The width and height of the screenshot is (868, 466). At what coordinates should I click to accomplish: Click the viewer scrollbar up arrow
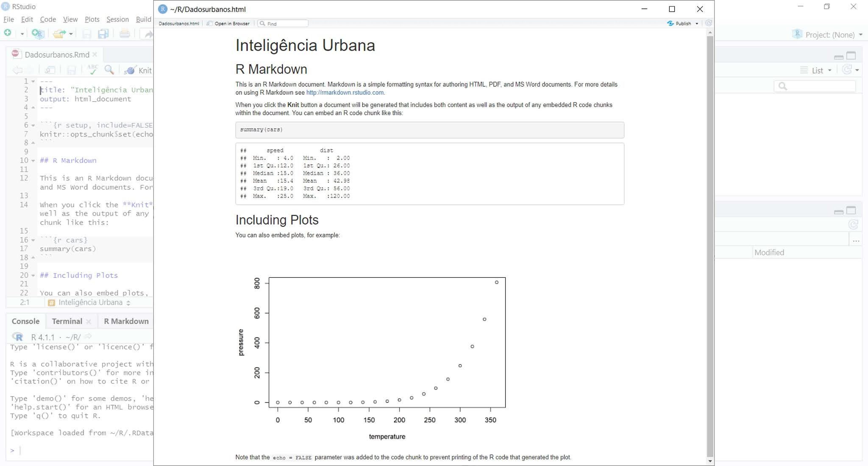pos(710,32)
